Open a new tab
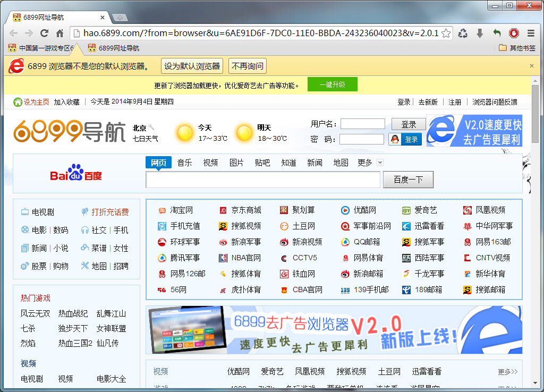 [120, 18]
